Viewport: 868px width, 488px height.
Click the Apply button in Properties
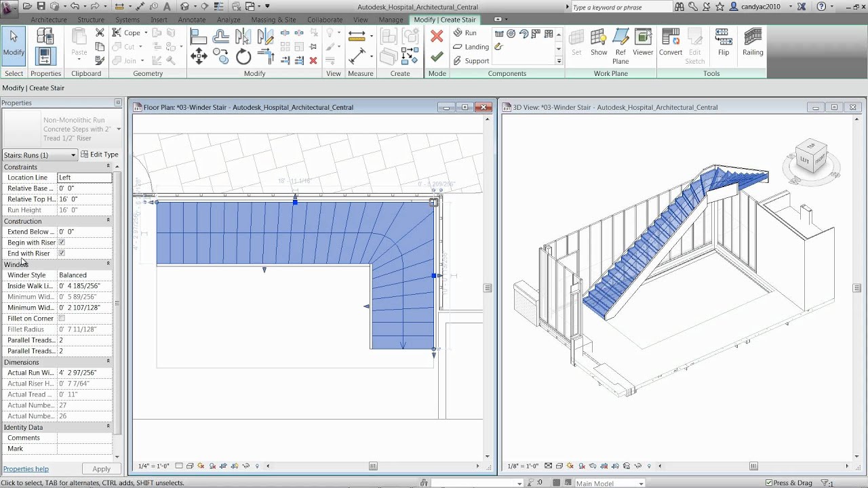click(102, 469)
